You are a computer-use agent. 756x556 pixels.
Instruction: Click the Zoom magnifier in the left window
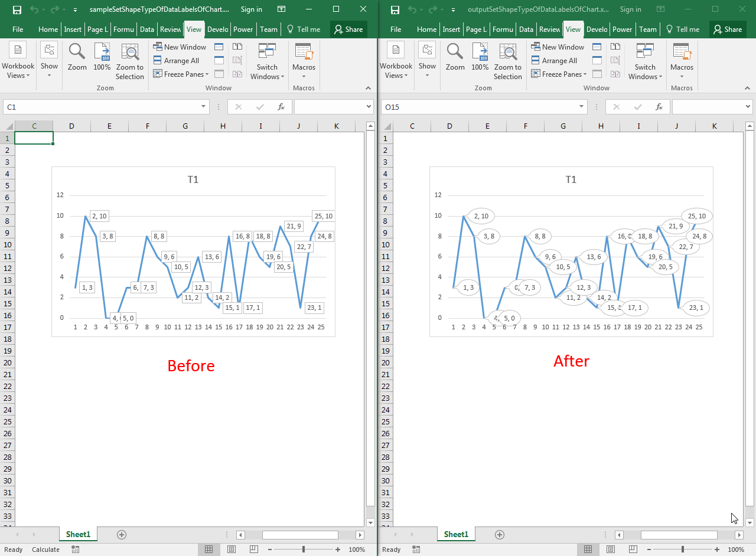pos(77,57)
